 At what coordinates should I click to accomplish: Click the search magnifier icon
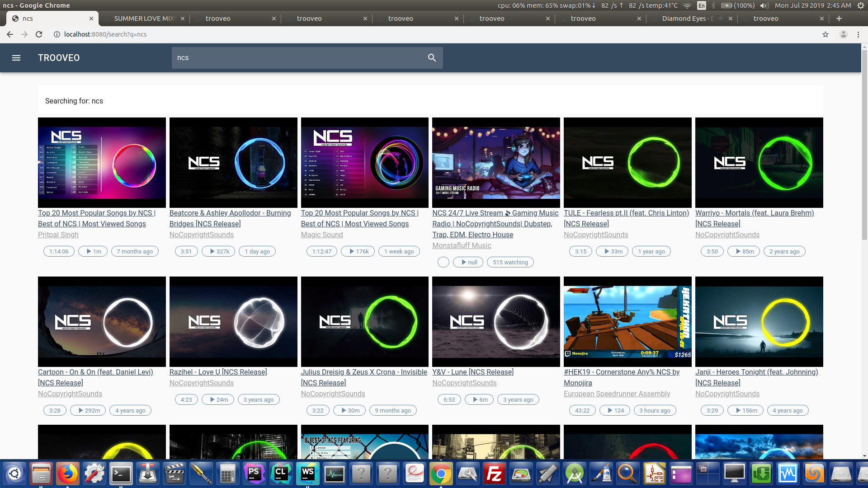coord(432,58)
